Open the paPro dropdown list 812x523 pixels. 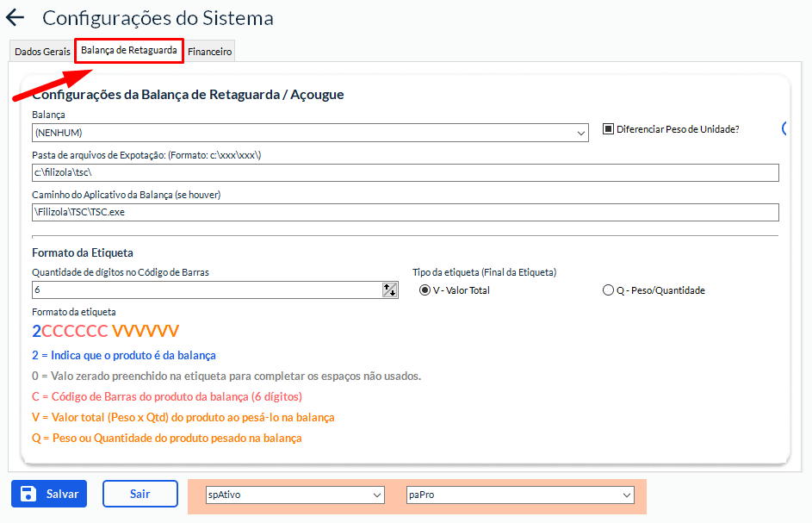click(520, 495)
